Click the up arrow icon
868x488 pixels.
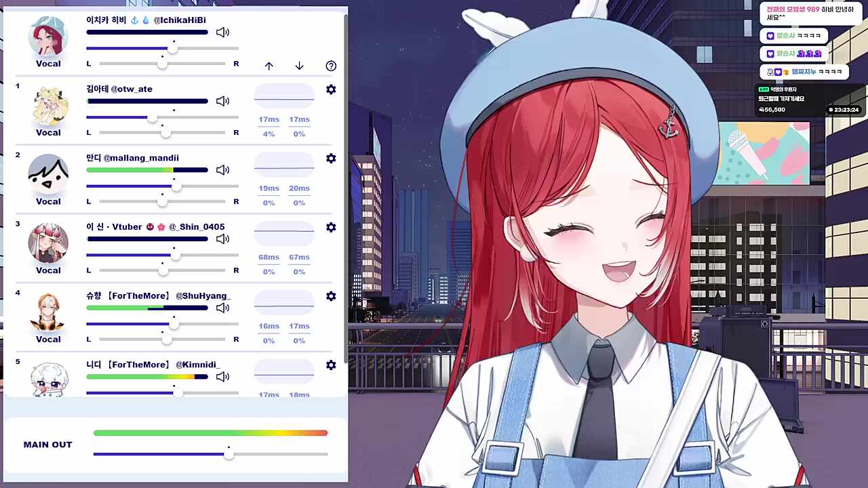(x=269, y=66)
